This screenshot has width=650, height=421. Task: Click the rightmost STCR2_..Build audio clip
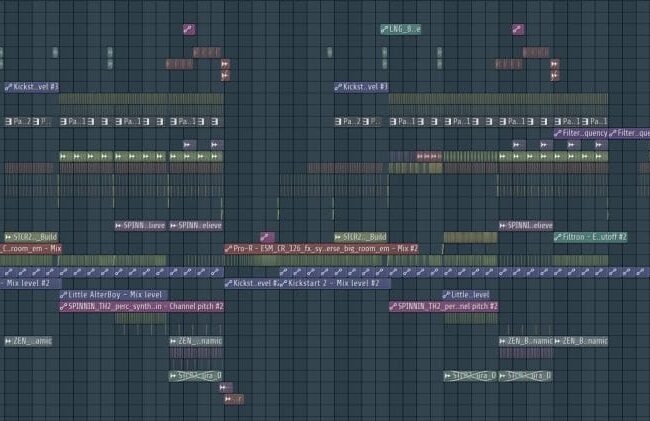(365, 237)
